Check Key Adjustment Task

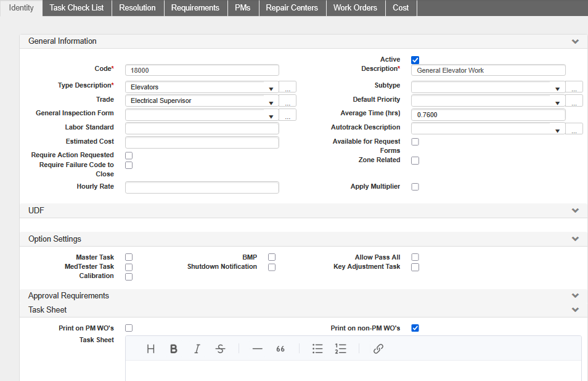pos(415,267)
